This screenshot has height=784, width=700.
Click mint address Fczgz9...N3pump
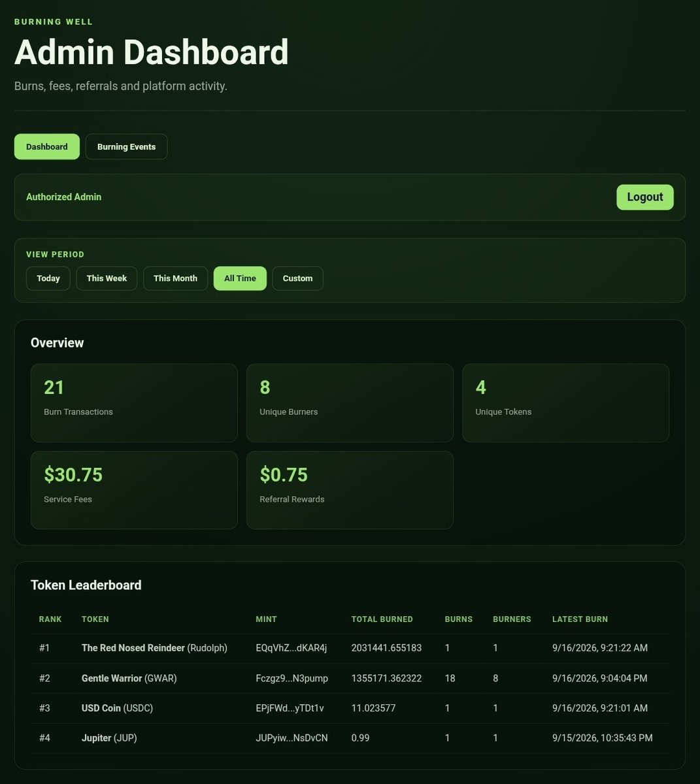coord(292,678)
